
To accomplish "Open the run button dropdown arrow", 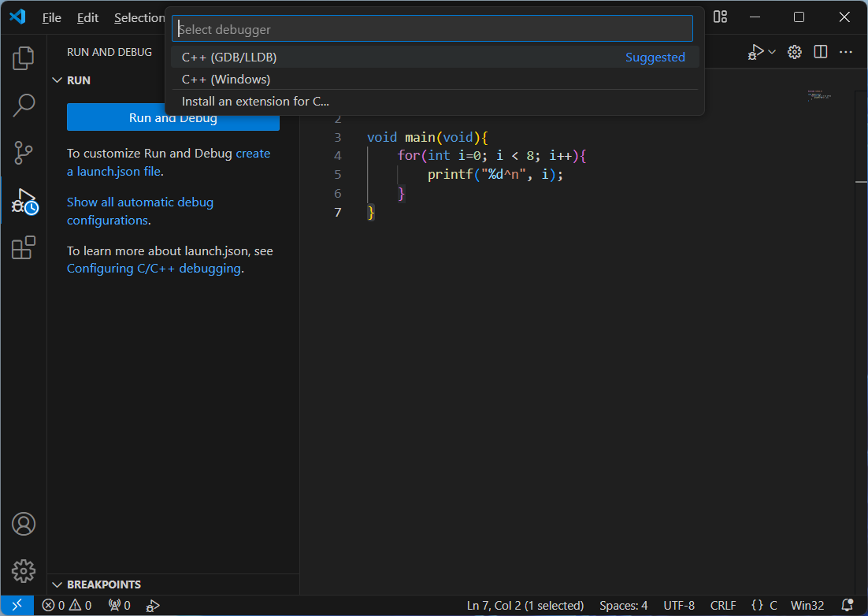I will coord(772,52).
